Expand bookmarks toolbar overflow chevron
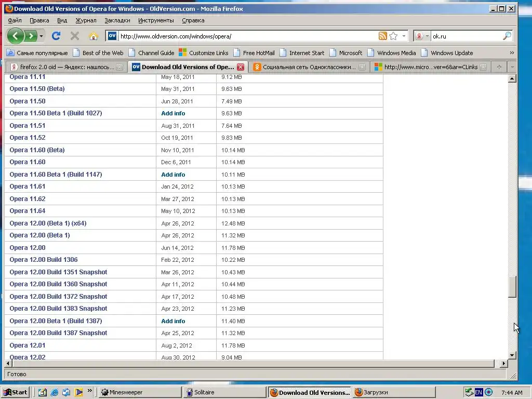 [x=512, y=53]
